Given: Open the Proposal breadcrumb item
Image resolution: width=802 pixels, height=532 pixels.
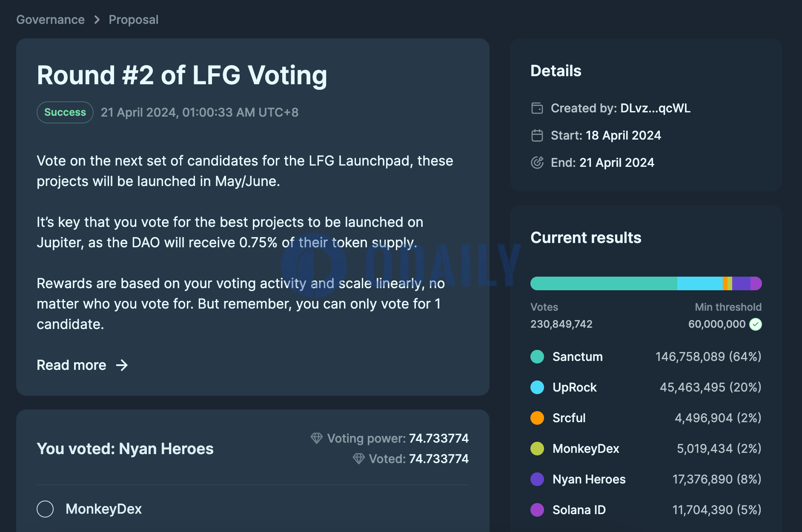Looking at the screenshot, I should point(134,20).
